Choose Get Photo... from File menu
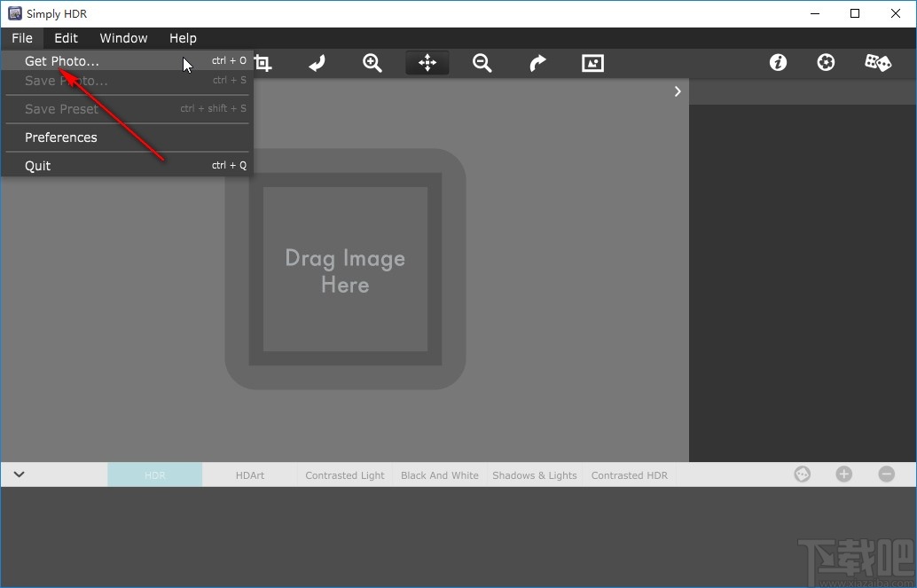Screen dimensions: 917x588 [62, 61]
